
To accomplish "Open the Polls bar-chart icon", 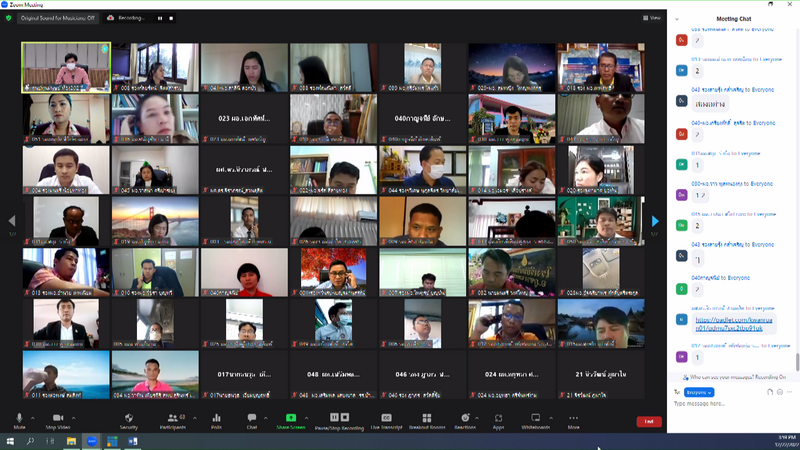I will tap(216, 420).
